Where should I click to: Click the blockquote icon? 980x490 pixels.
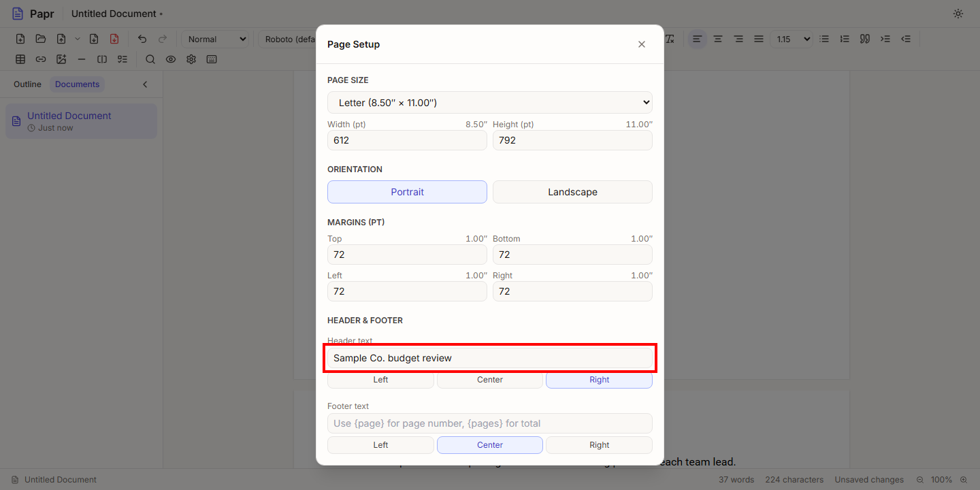click(x=865, y=39)
